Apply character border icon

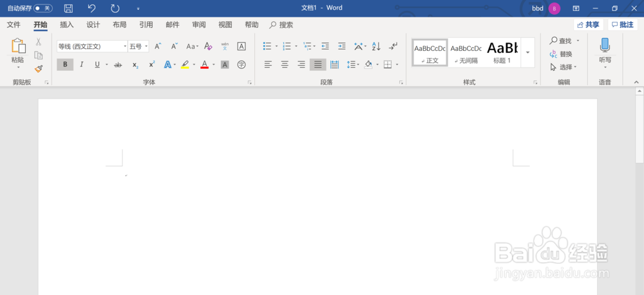tap(241, 46)
